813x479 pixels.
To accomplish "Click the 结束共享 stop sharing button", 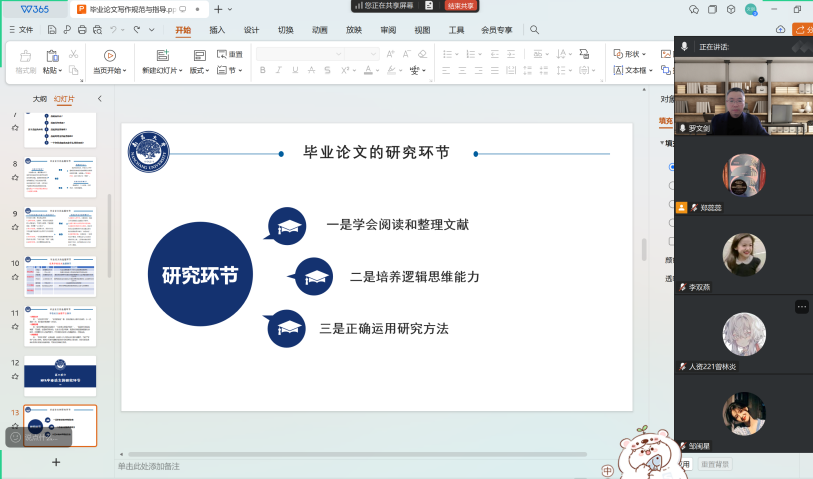I will [x=460, y=6].
